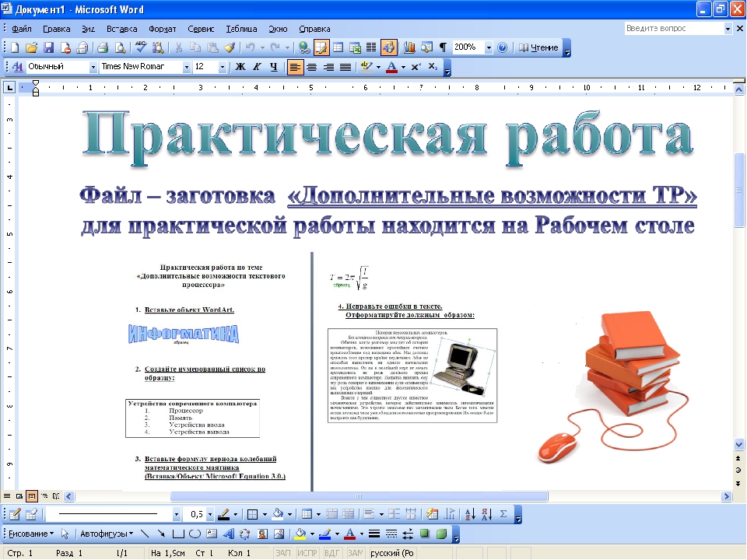Click the orange books and mouse picture
This screenshot has height=560, width=747.
pos(615,387)
